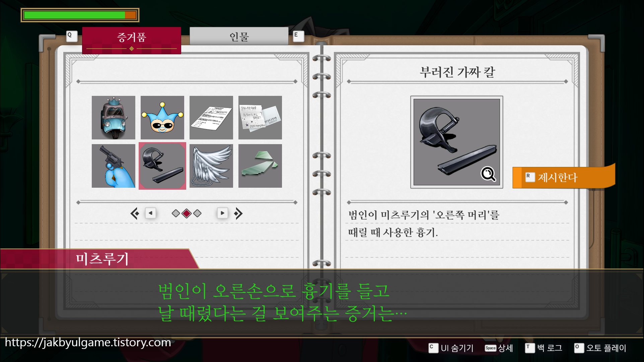
Task: Select the scattered notes evidence item
Action: click(260, 118)
